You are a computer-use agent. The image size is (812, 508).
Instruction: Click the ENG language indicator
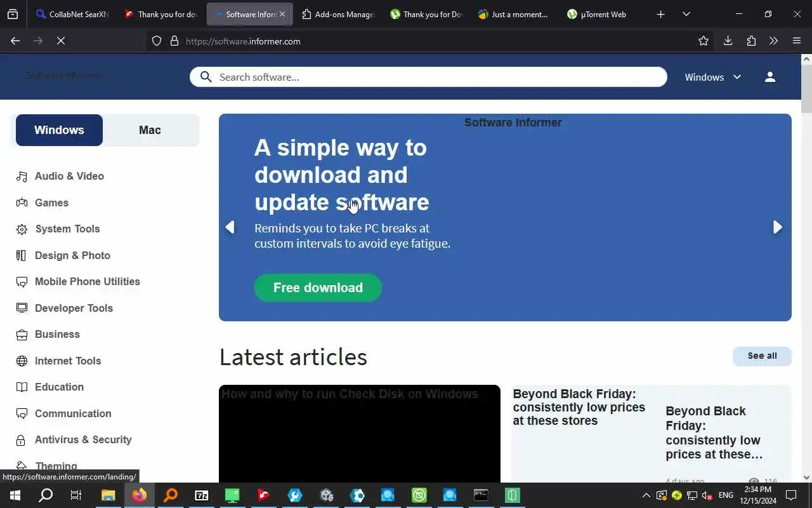(726, 495)
